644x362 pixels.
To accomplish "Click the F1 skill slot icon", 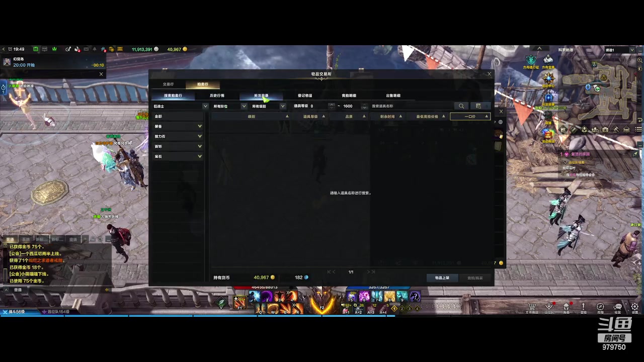I will (239, 303).
